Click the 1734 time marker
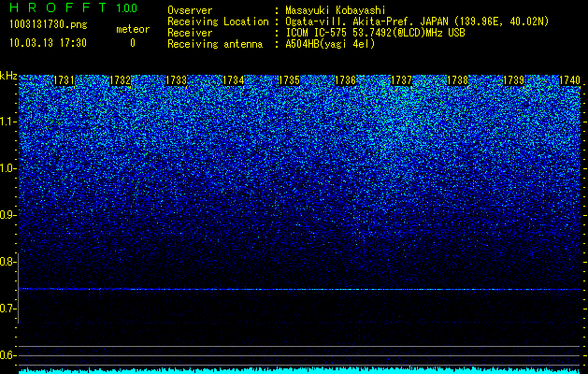This screenshot has width=588, height=374. pos(234,80)
